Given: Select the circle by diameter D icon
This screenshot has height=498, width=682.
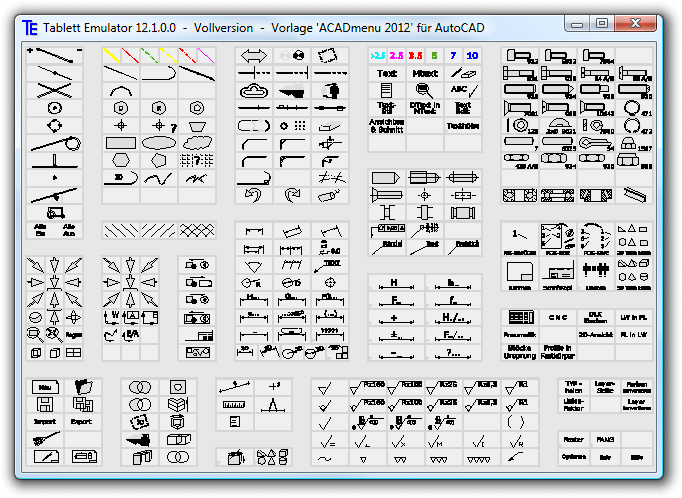Looking at the screenshot, I should coord(121,108).
